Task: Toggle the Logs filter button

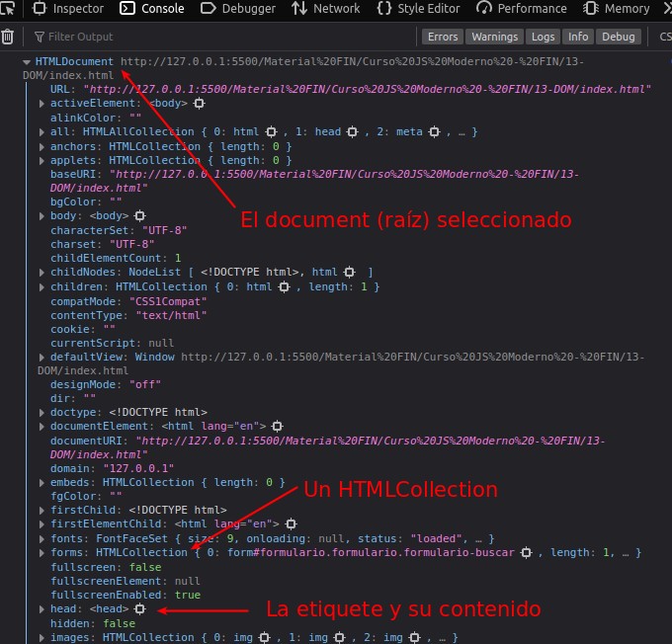Action: point(543,37)
